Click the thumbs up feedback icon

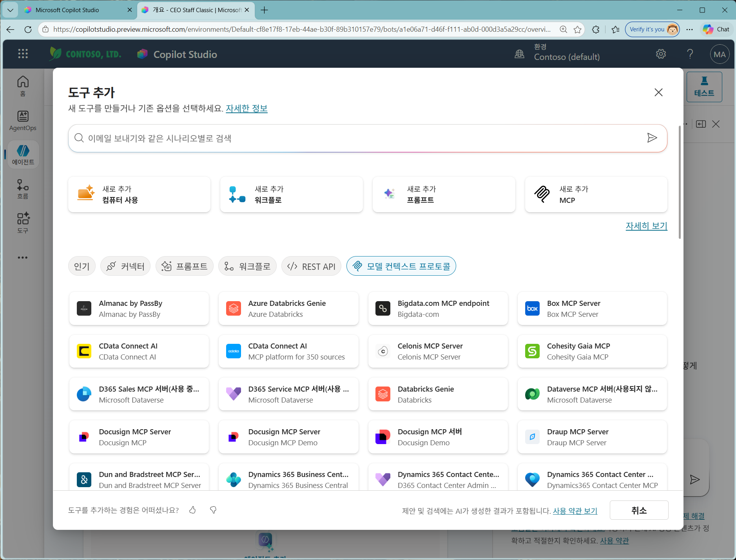[x=192, y=510]
